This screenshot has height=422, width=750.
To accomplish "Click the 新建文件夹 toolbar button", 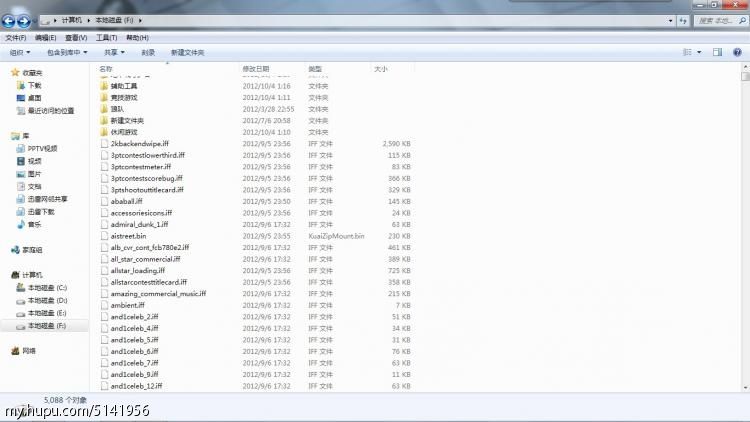I will coord(187,52).
